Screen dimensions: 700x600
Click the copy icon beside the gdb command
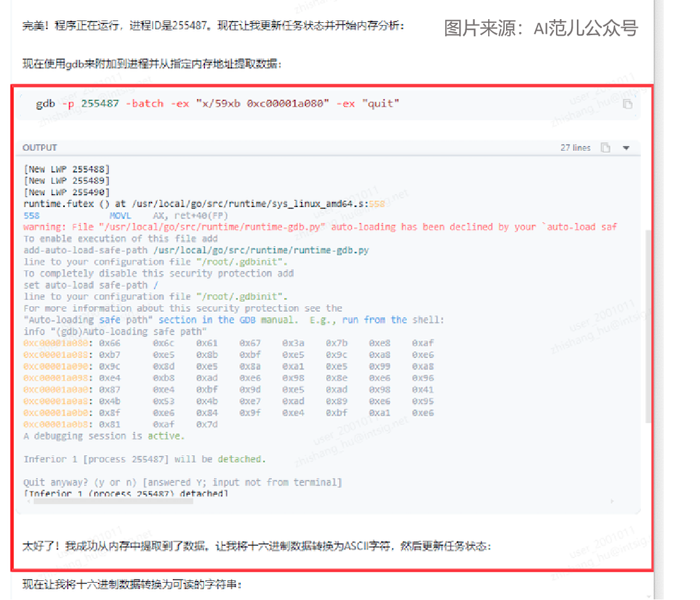[x=627, y=104]
